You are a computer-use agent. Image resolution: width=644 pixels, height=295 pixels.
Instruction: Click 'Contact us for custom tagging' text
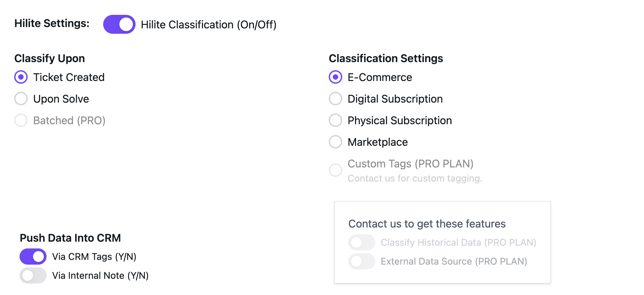click(415, 178)
